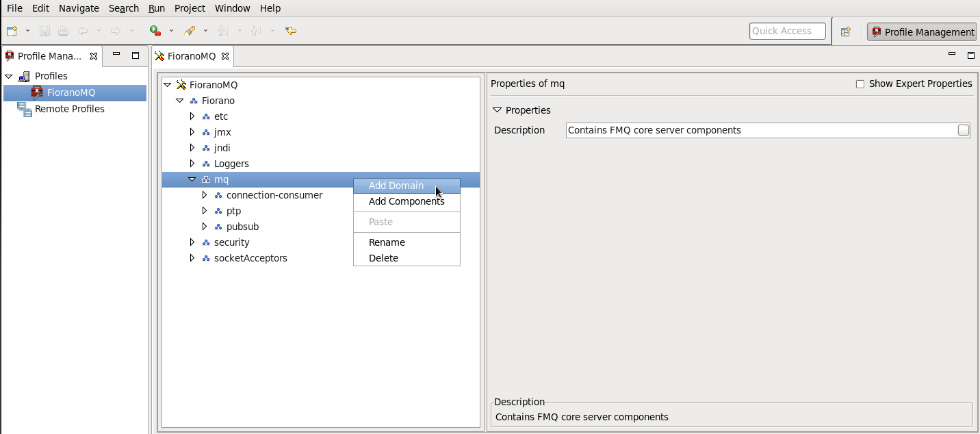This screenshot has width=980, height=434.
Task: Open the Forward history dropdown arrow
Action: point(131,31)
